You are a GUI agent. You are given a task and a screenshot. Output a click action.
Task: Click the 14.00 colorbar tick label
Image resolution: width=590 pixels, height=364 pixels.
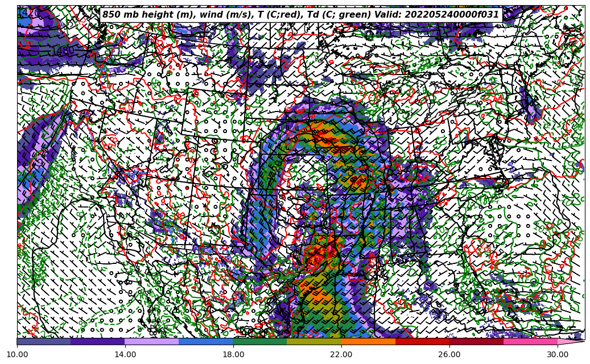[125, 354]
